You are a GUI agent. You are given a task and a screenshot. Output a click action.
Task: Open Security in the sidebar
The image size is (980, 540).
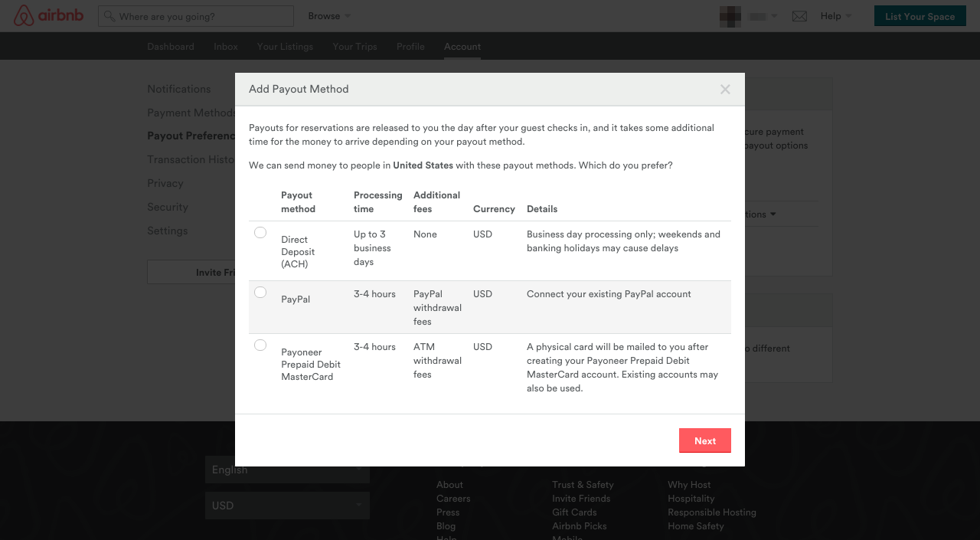[x=168, y=207]
